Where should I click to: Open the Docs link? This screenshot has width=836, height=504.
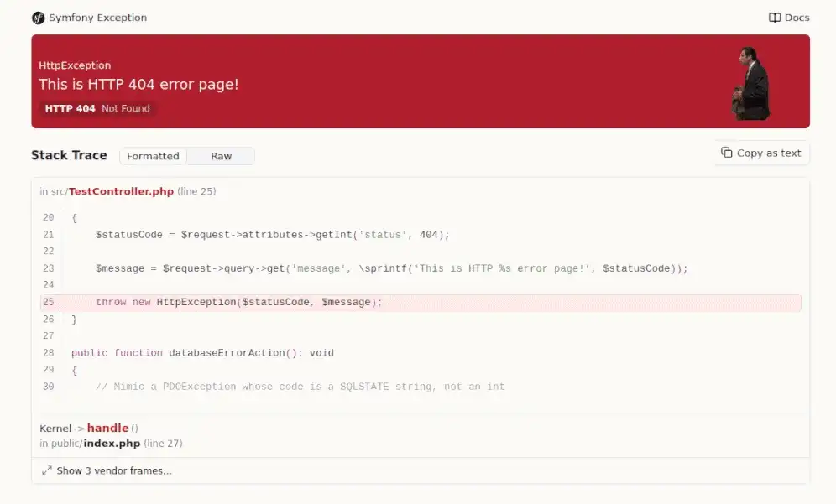[x=789, y=18]
